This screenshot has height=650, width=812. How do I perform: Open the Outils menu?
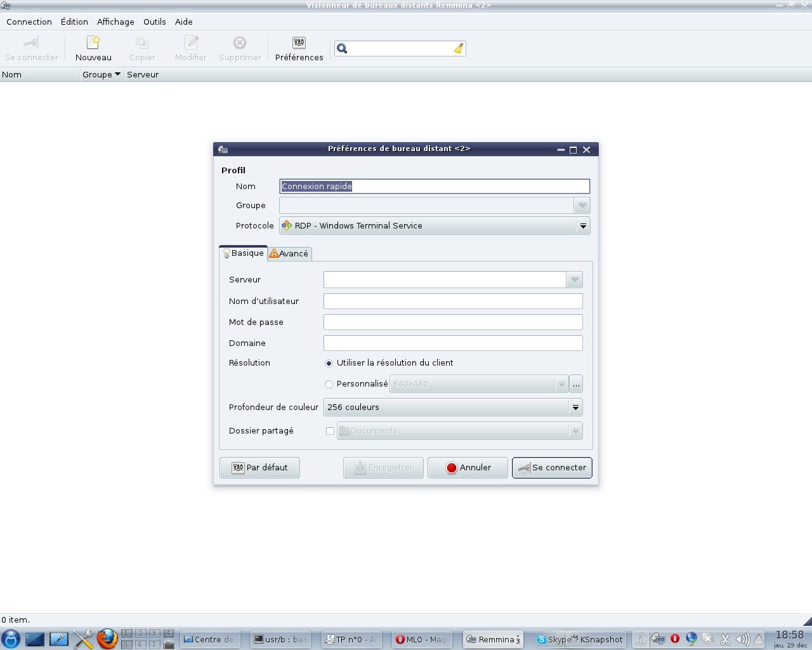pyautogui.click(x=155, y=22)
